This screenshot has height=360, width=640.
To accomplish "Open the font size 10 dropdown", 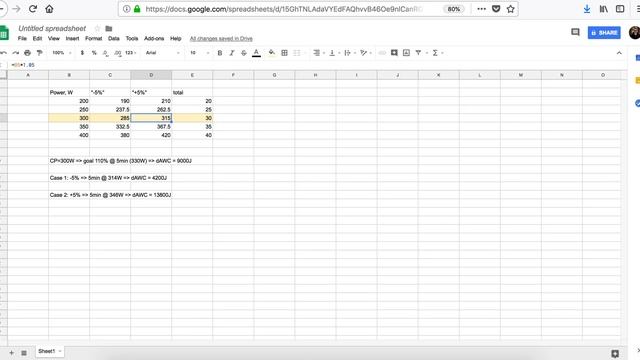I will tap(199, 53).
